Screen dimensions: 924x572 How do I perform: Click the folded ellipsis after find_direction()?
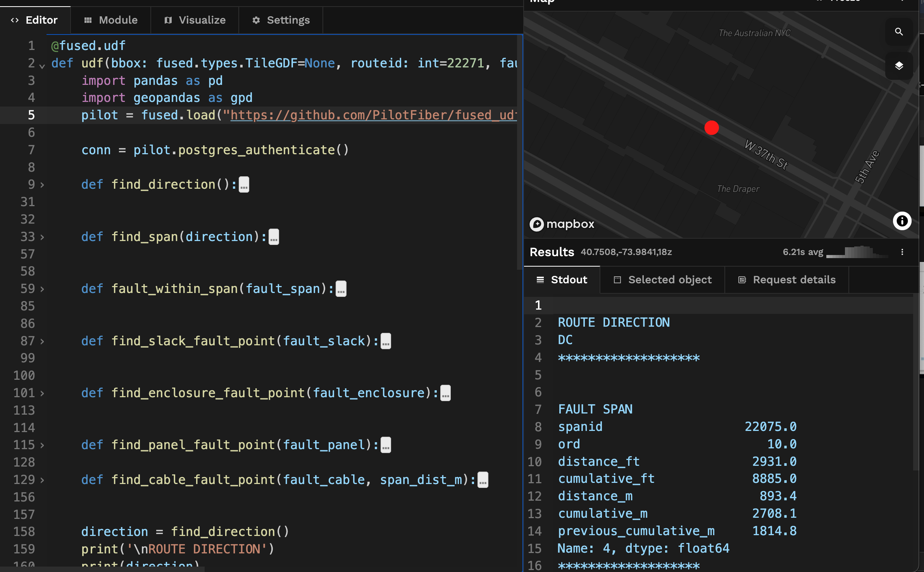point(244,184)
